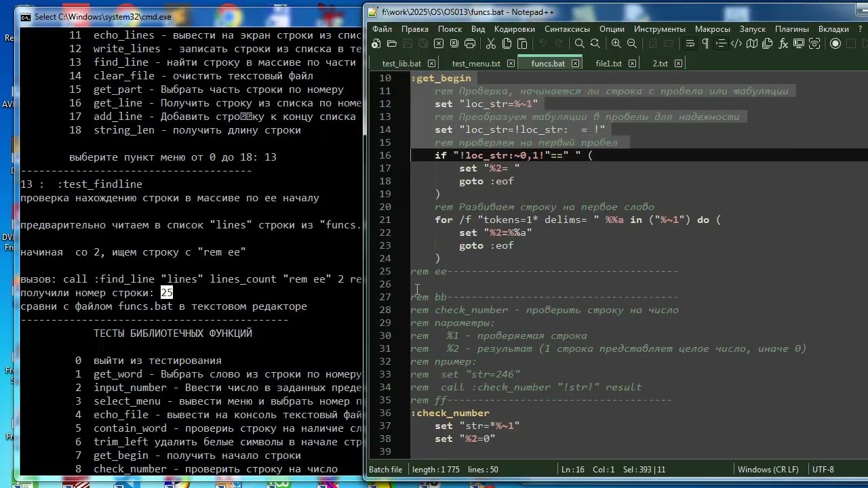Click the highlighted 25 in the cmd window
Viewport: 868px width, 488px height.
167,293
